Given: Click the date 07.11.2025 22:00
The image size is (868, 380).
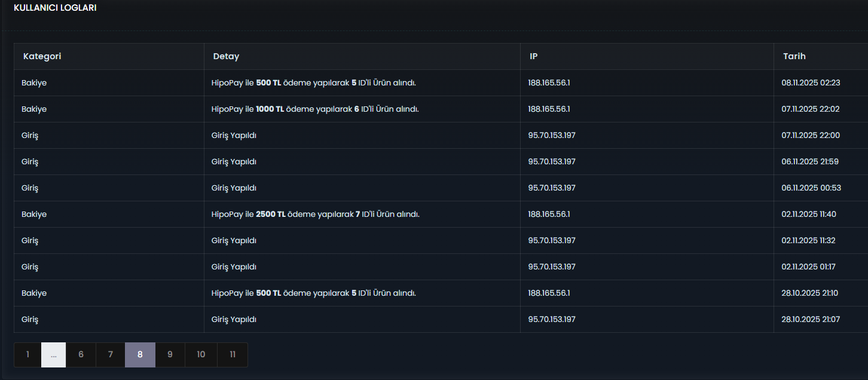Looking at the screenshot, I should point(811,136).
